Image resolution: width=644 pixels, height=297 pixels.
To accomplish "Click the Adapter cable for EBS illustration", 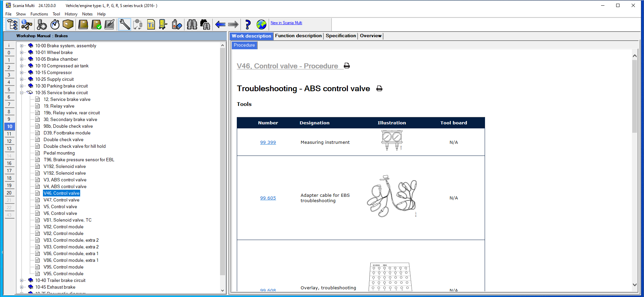I will (x=392, y=196).
